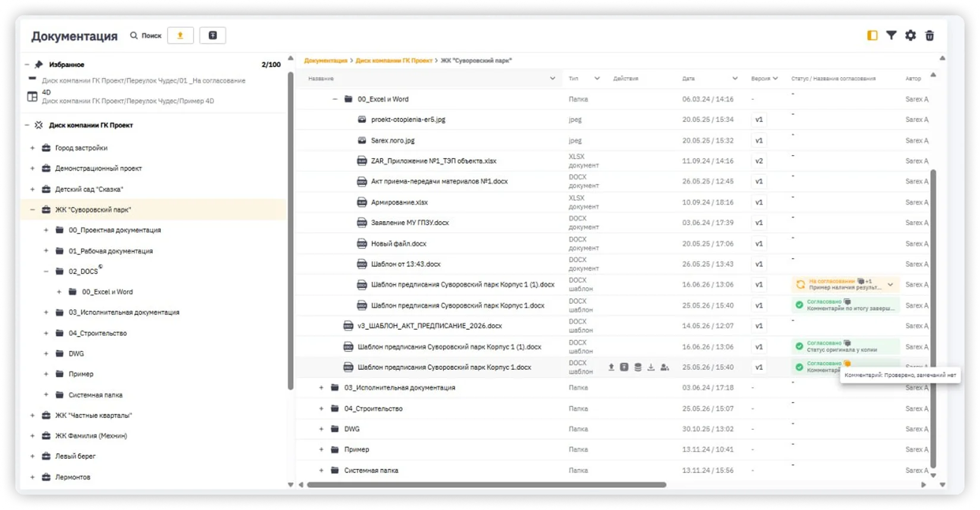Open the Версия column dropdown arrow
980x510 pixels.
[x=775, y=78]
